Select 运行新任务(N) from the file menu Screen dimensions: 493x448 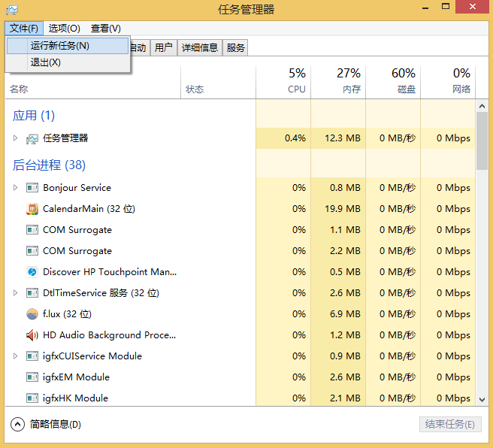[60, 46]
